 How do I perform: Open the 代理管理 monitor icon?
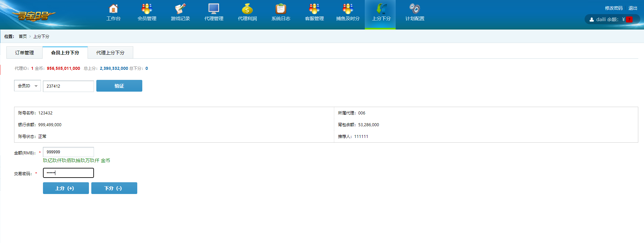point(214,9)
